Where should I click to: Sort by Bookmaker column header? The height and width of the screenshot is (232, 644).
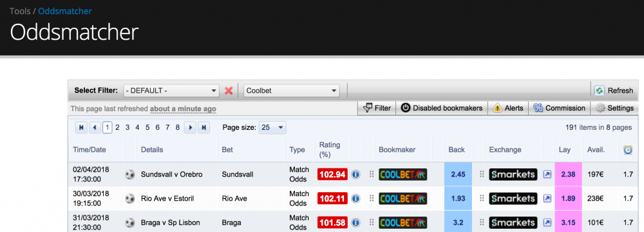tap(397, 150)
